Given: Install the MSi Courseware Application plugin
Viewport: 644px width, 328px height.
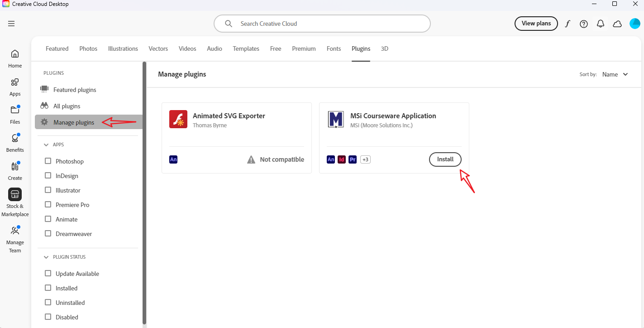Looking at the screenshot, I should coord(445,159).
